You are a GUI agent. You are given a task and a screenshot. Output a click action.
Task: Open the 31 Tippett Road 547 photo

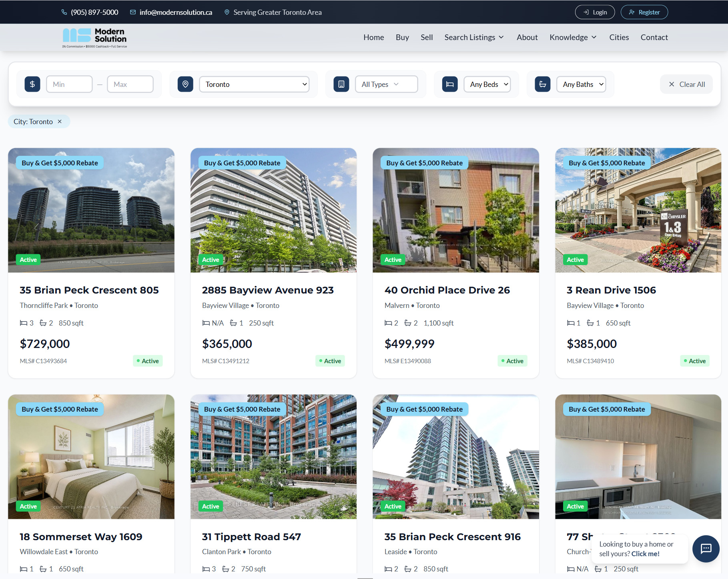pyautogui.click(x=273, y=457)
